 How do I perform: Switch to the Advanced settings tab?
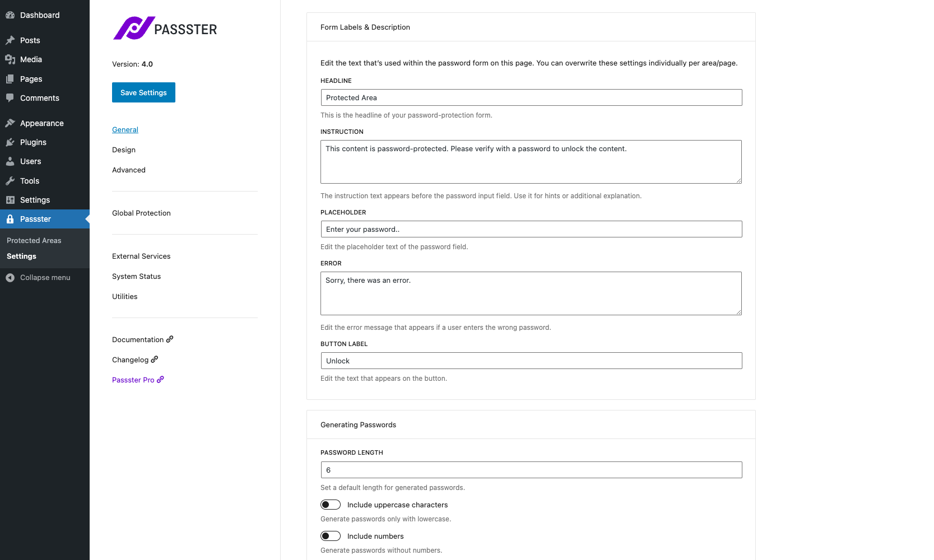point(129,170)
